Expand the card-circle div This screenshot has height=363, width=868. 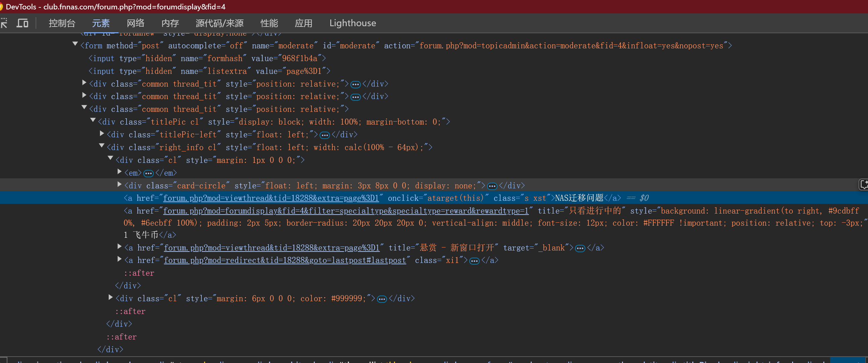tap(119, 184)
